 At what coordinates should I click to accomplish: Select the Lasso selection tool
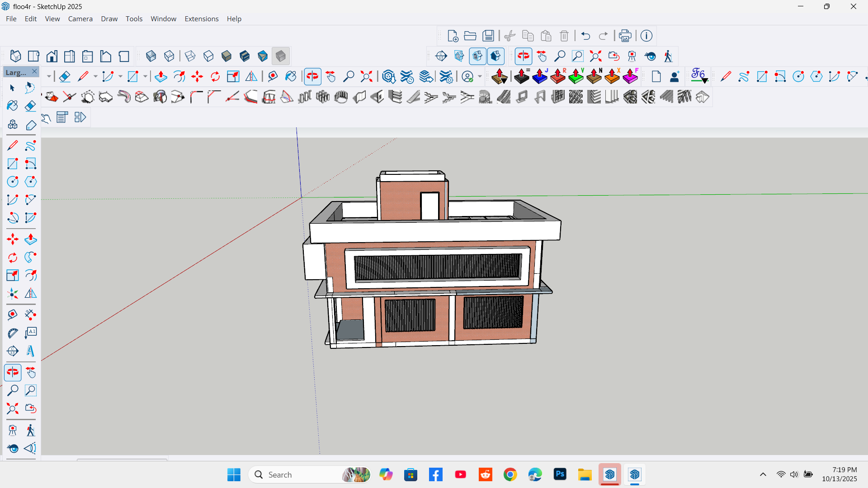coord(30,88)
